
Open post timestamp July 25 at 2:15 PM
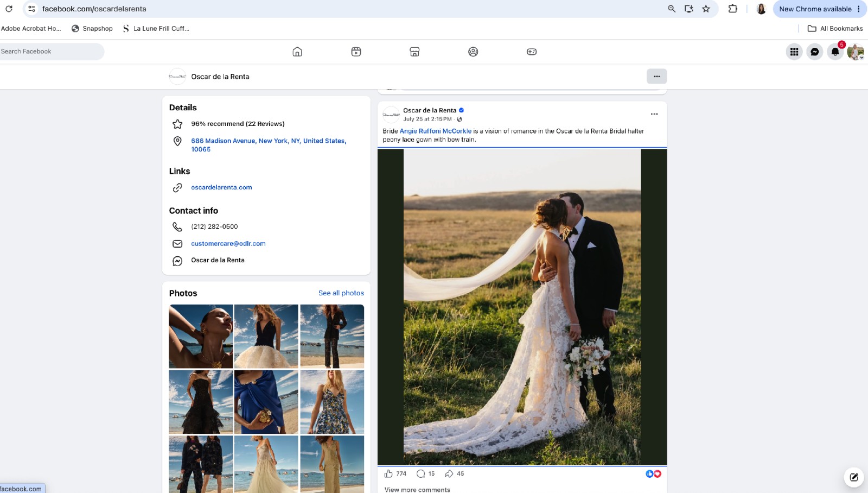tap(427, 119)
